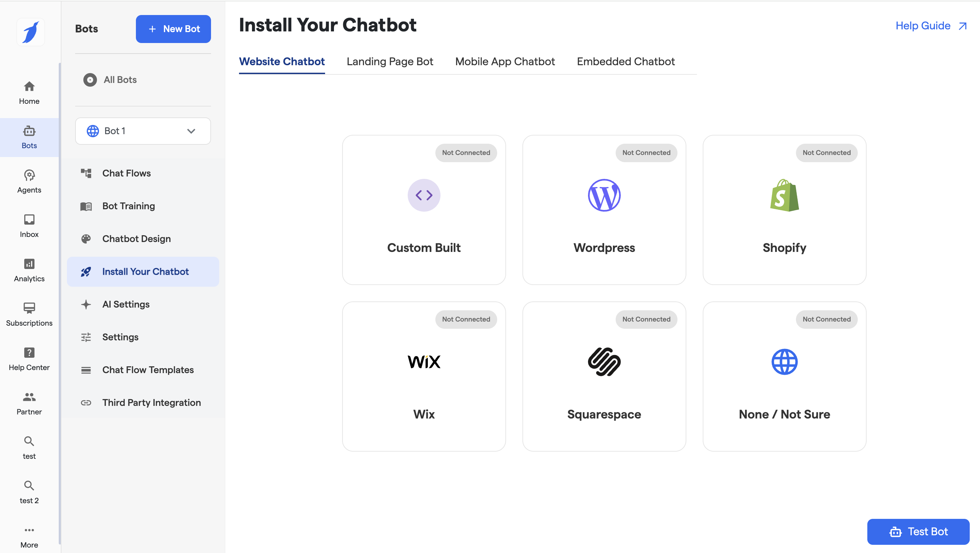The width and height of the screenshot is (980, 553).
Task: Expand the More menu in sidebar
Action: [29, 536]
